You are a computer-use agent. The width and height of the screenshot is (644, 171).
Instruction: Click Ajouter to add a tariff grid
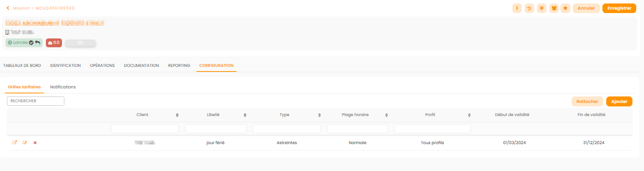point(619,101)
